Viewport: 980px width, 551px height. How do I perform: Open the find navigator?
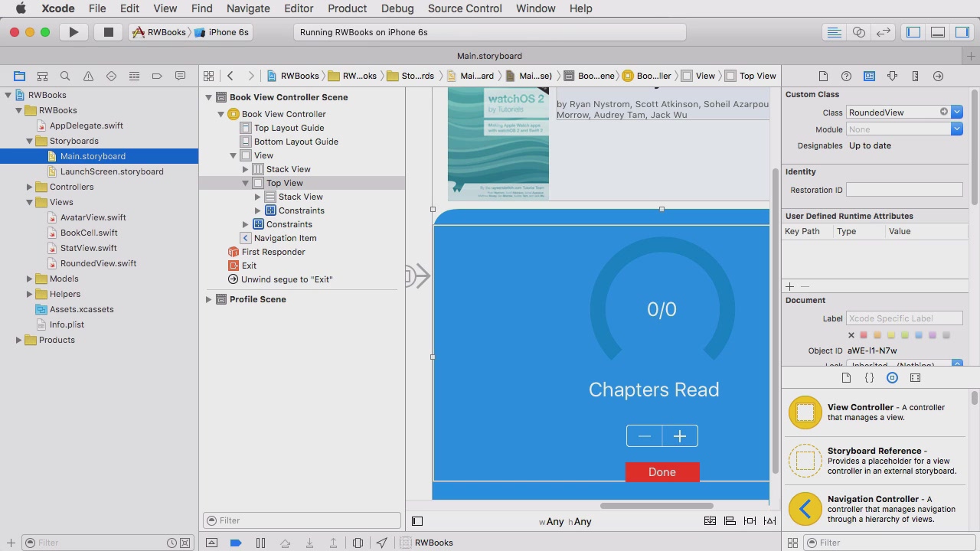[x=65, y=76]
